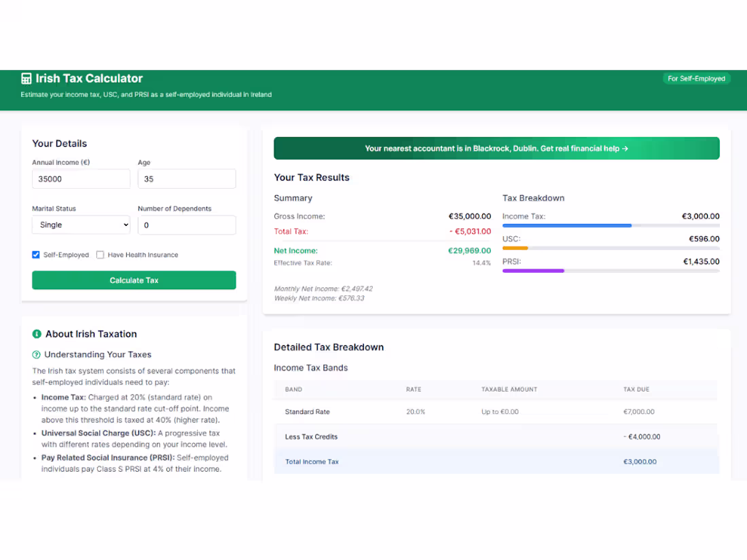Viewport: 747px width, 560px height.
Task: Enable the Have Health Insurance checkbox
Action: coord(100,255)
